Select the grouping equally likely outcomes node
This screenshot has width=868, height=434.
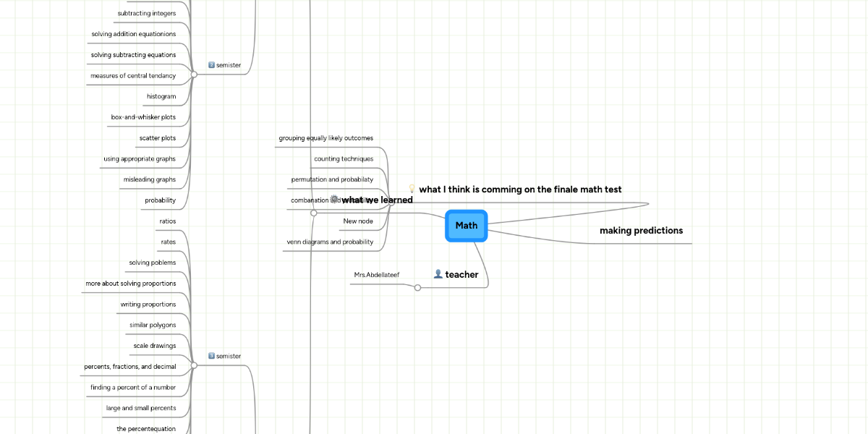[326, 137]
